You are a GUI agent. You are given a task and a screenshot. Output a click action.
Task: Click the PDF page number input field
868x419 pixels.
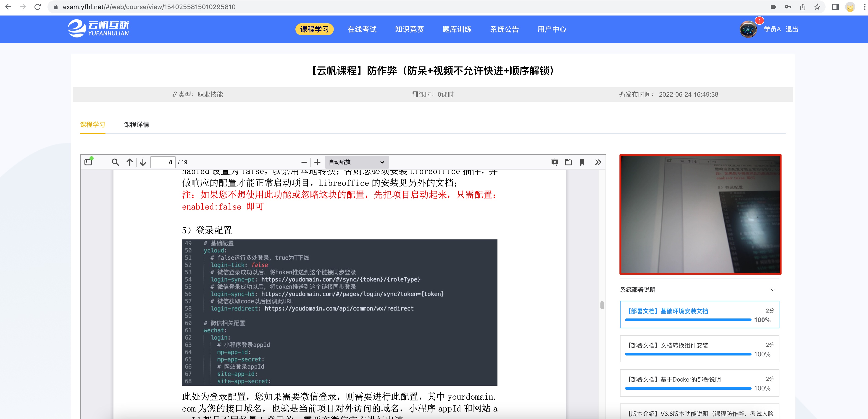[x=163, y=162]
